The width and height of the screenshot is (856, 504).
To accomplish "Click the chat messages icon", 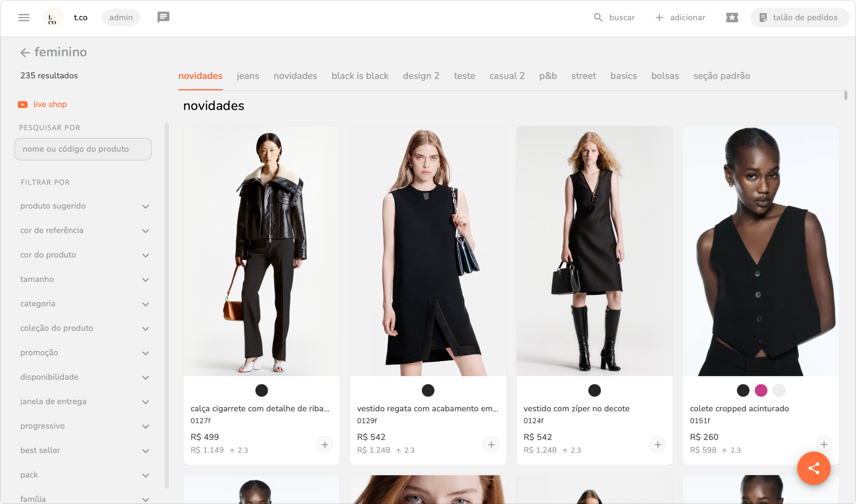I will (x=163, y=17).
